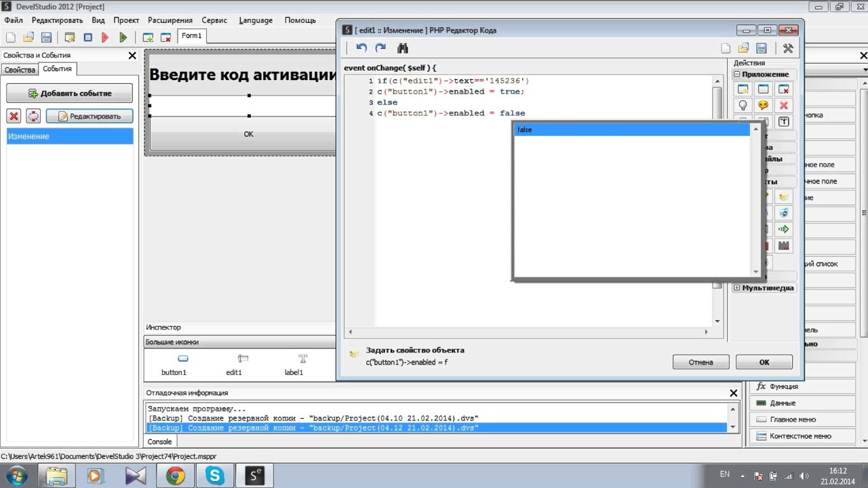Undo in the PHP code editor
The image size is (868, 488).
tap(361, 48)
